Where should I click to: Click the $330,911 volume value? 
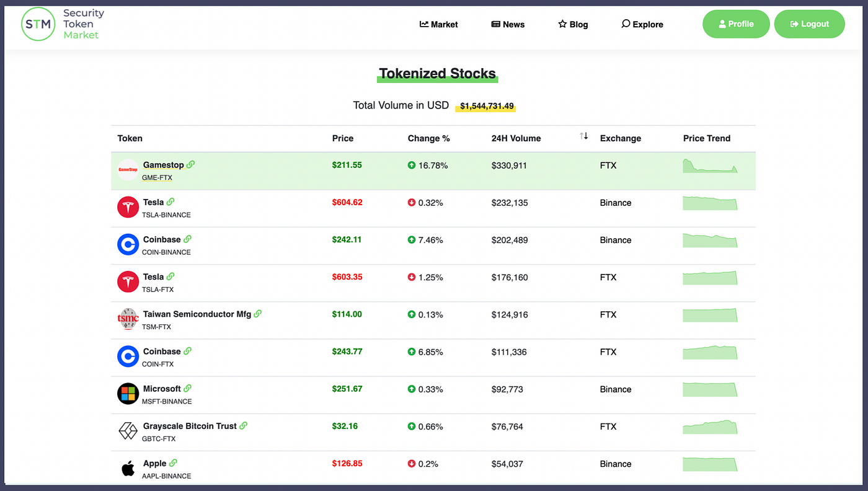coord(509,166)
